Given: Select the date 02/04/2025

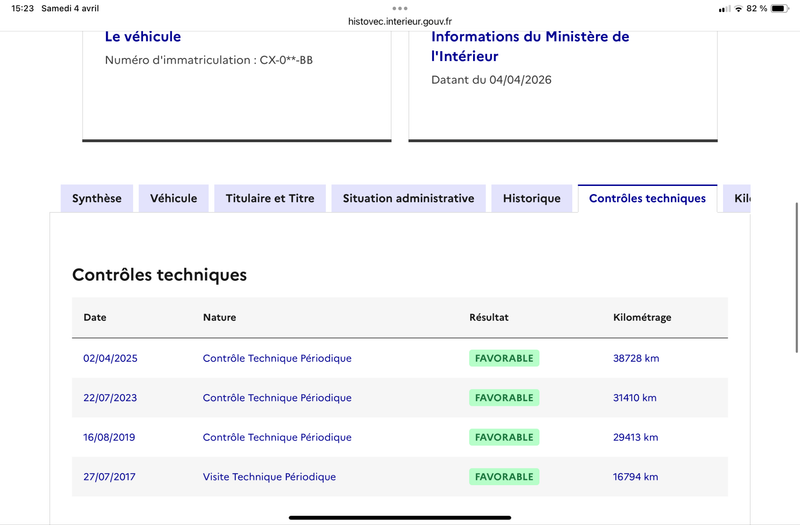Looking at the screenshot, I should (x=110, y=358).
